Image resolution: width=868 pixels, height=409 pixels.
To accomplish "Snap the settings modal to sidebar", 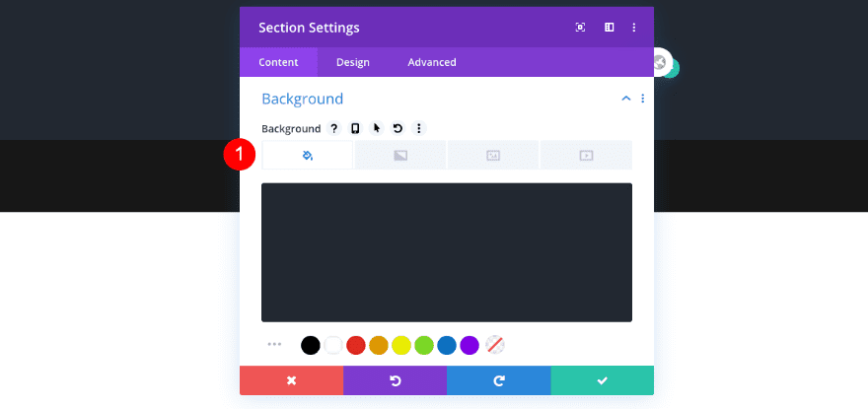I will click(x=609, y=28).
